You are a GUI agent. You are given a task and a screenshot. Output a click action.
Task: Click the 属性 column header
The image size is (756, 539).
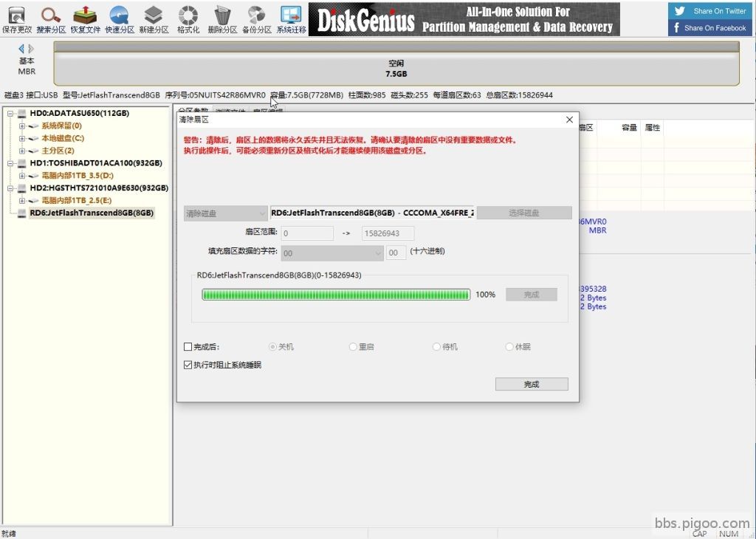(653, 128)
